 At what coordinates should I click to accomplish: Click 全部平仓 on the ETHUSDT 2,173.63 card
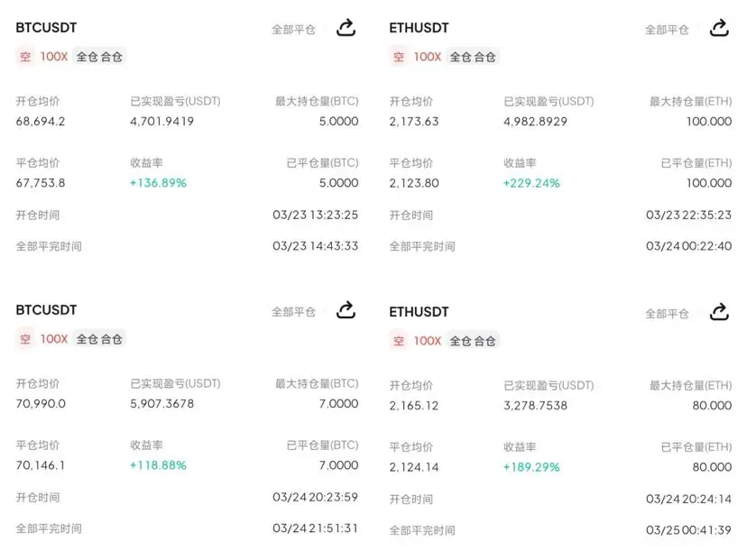pyautogui.click(x=667, y=29)
